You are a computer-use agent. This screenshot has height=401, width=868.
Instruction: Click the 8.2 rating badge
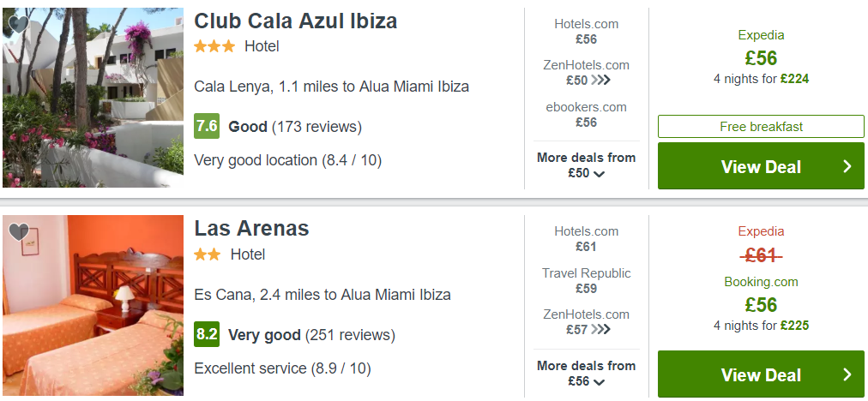click(x=207, y=334)
